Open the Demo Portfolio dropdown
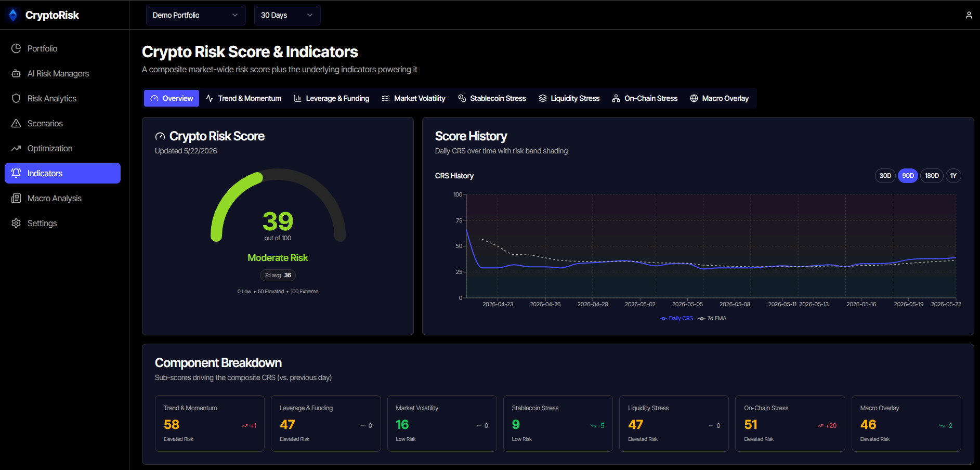The width and height of the screenshot is (980, 470). point(195,15)
